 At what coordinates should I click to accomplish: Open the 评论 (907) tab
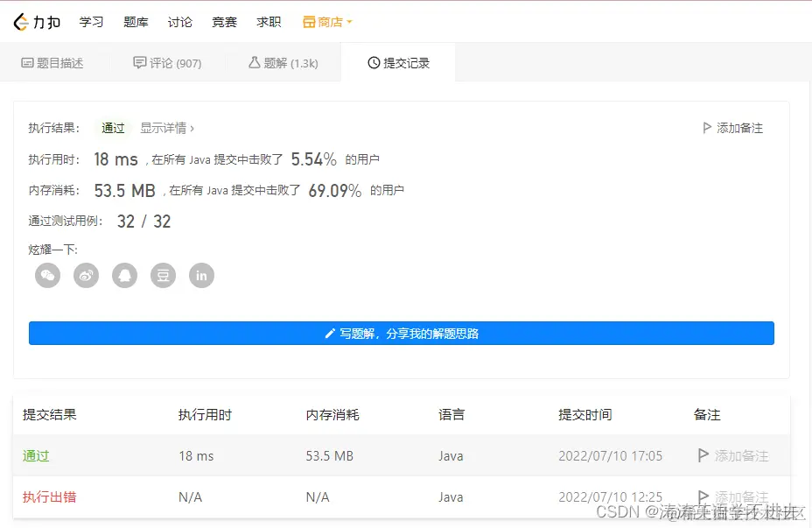pos(167,62)
